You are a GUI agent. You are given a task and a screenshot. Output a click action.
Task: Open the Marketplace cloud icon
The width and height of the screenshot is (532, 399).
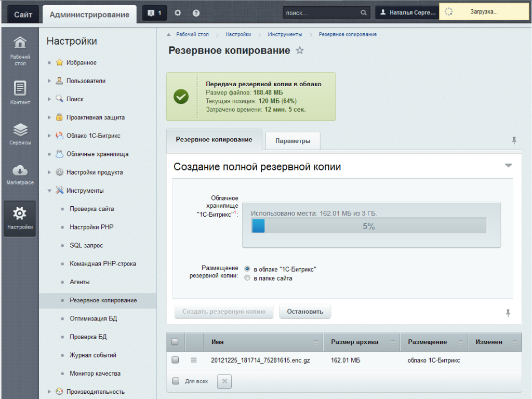coord(20,170)
